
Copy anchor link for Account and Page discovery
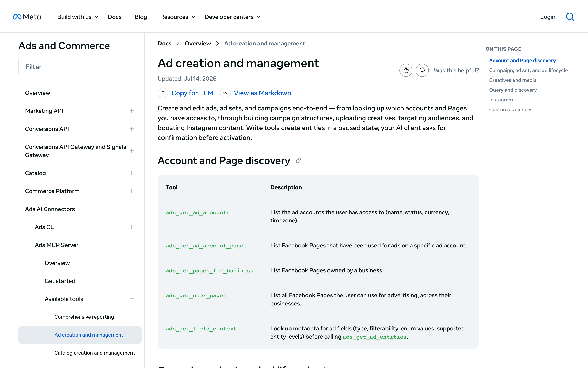(298, 160)
